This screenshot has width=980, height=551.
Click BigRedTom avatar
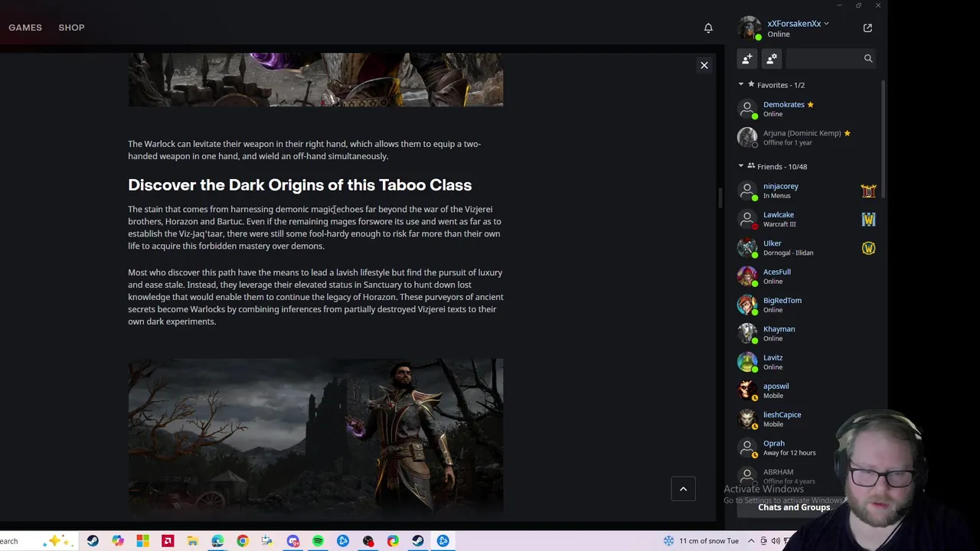747,305
